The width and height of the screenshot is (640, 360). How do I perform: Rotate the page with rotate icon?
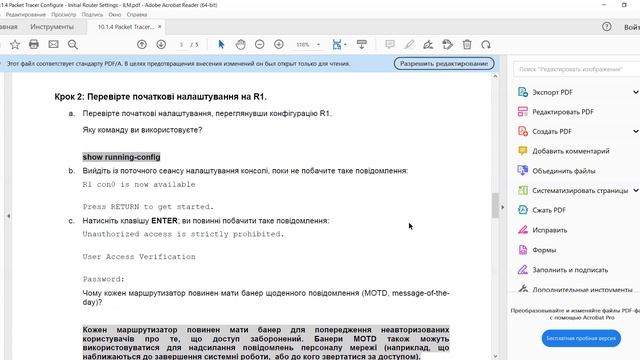point(486,44)
